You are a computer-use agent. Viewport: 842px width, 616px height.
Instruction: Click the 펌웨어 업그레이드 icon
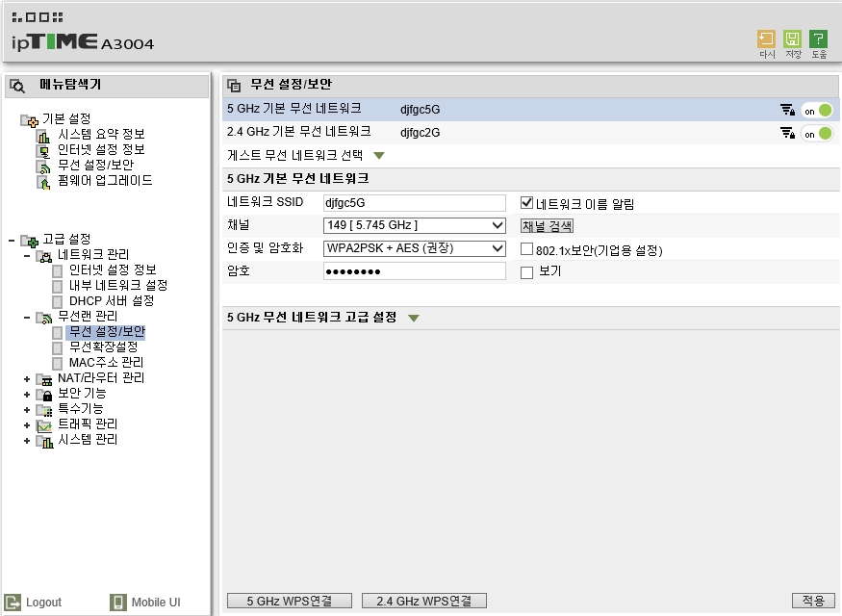click(x=43, y=183)
